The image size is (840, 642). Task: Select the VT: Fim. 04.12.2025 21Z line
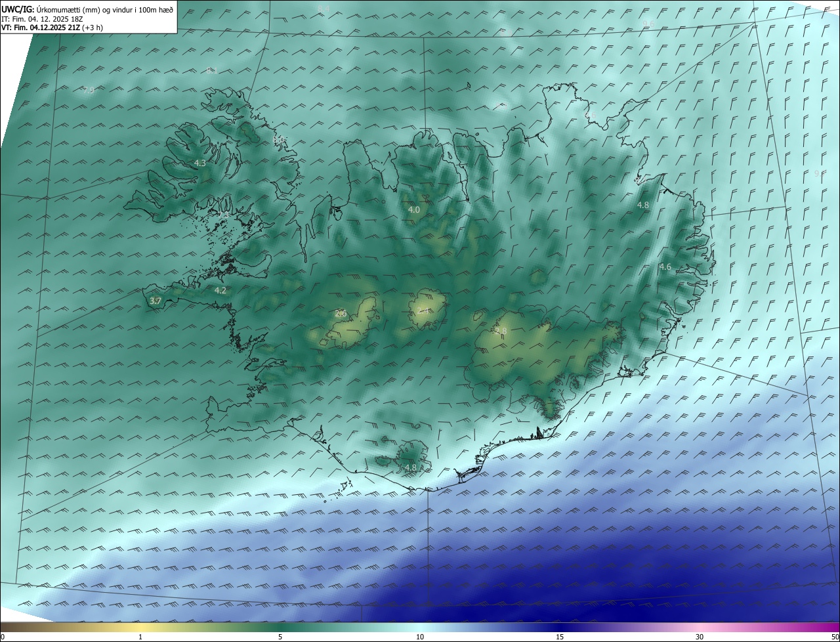[52, 28]
